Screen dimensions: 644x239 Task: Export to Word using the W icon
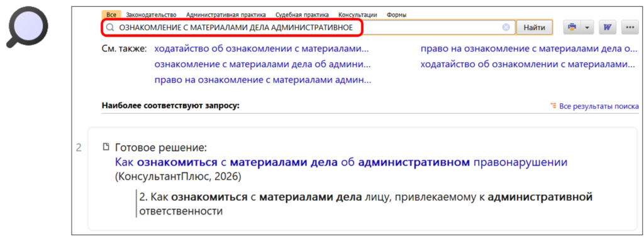click(x=608, y=28)
